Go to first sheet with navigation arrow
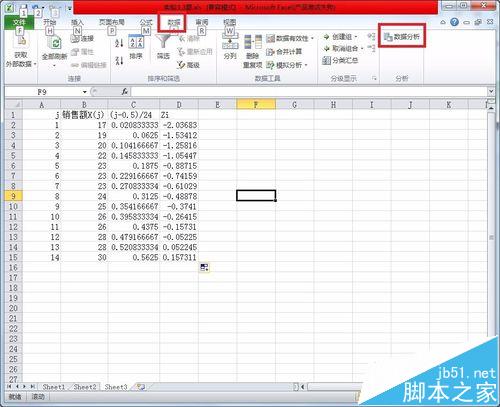500x407 pixels. (9, 387)
